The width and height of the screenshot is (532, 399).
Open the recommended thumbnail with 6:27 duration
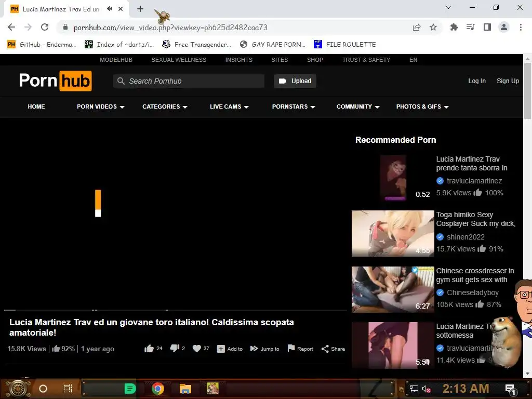point(393,289)
